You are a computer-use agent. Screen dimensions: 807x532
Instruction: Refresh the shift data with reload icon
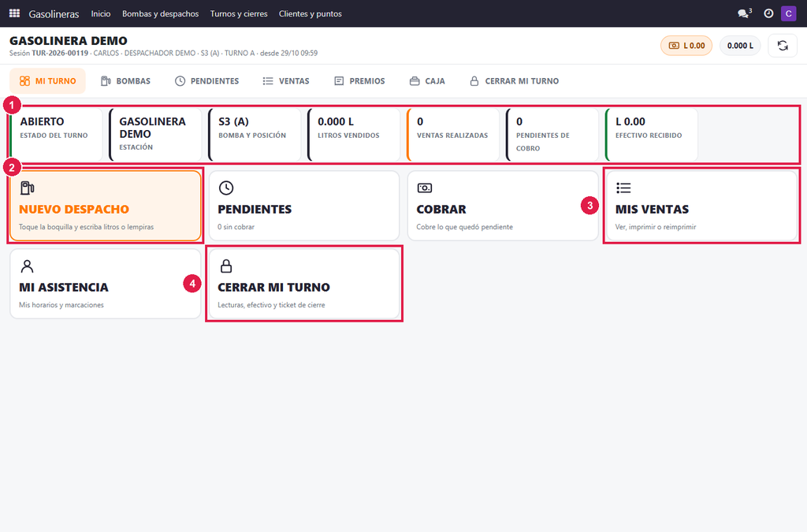tap(783, 46)
